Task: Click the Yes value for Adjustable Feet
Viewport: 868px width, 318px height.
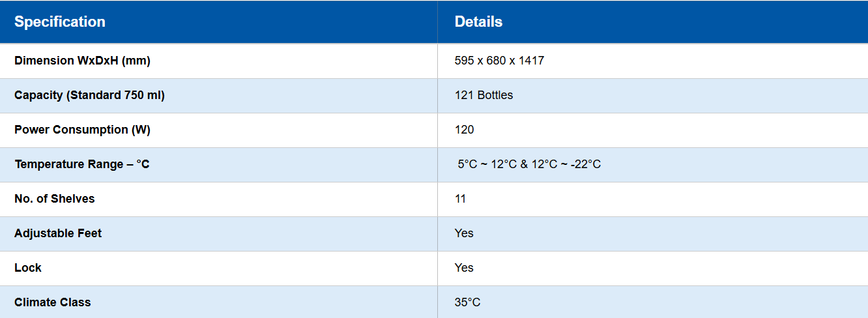Action: point(464,233)
